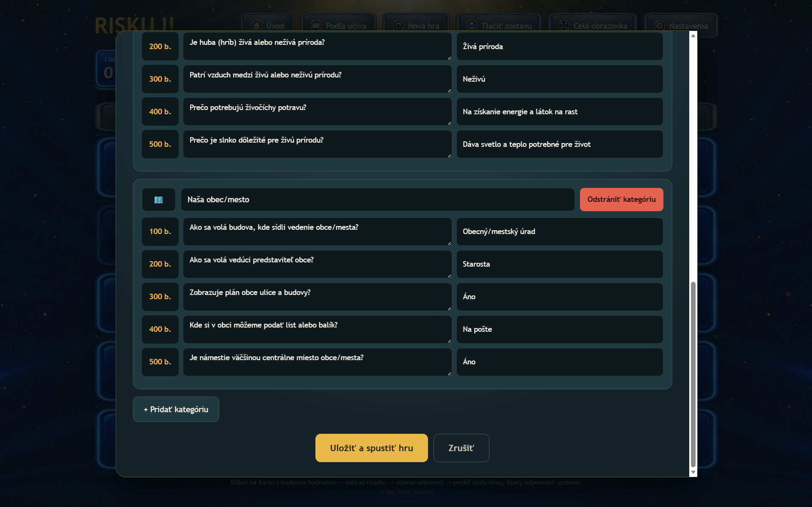Focus the question about vedúci predstaviteľ obce

click(x=318, y=264)
